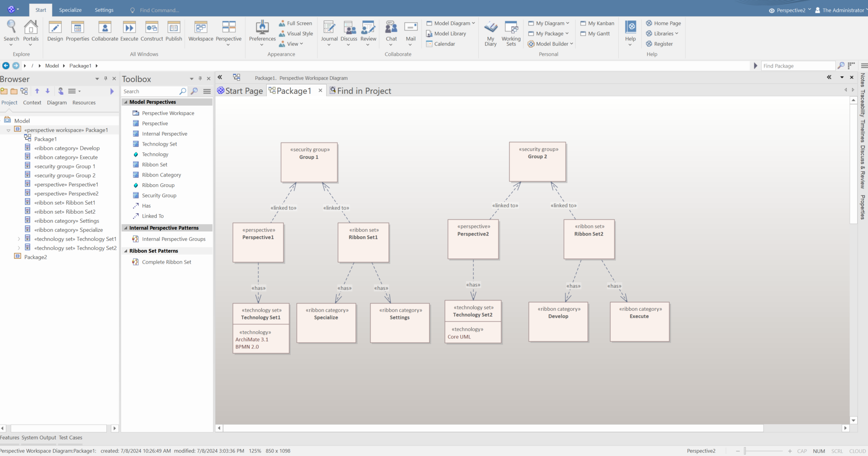This screenshot has height=456, width=868.
Task: Open Working Sets
Action: (511, 33)
